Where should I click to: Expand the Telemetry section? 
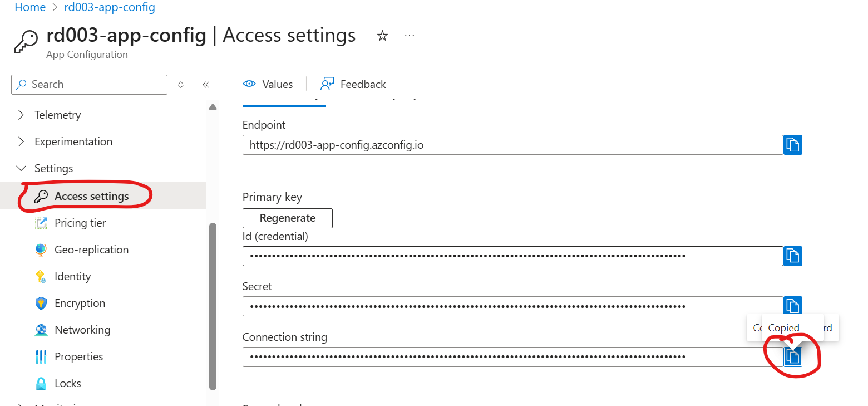[21, 115]
